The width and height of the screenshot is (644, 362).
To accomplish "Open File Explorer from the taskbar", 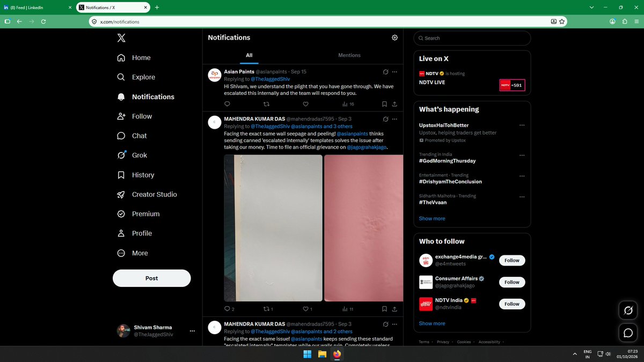I will click(323, 354).
